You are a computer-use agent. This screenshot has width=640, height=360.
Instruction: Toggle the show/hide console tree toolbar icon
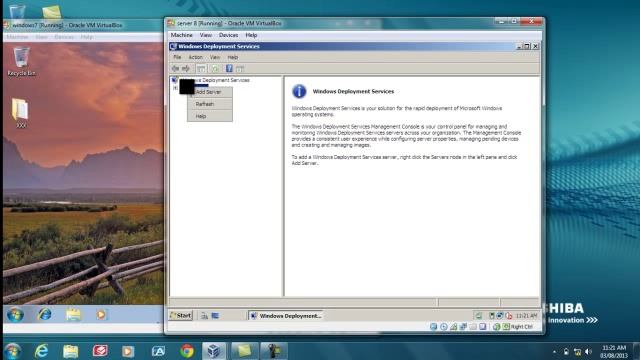(201, 69)
